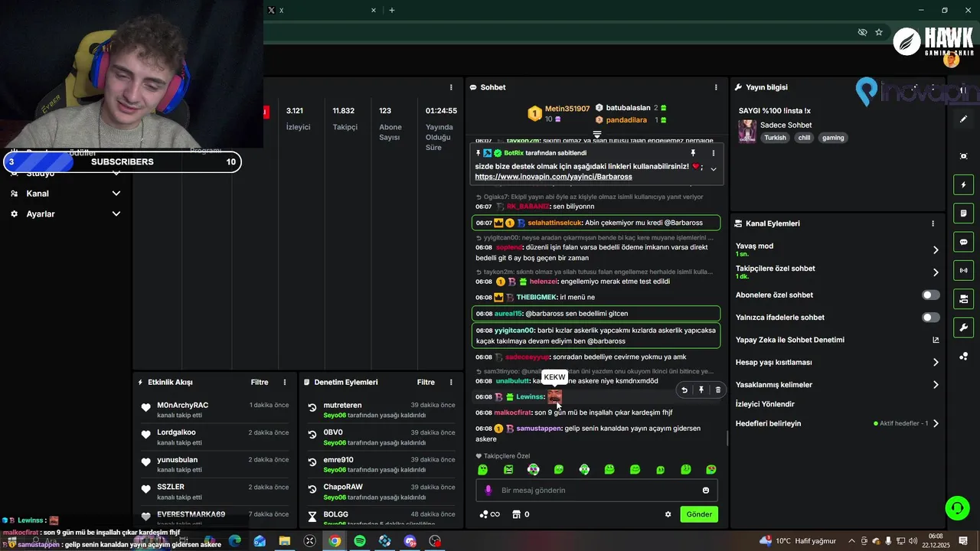The width and height of the screenshot is (980, 551).
Task: Open the Sohbet panel three-dot menu
Action: coord(716,87)
